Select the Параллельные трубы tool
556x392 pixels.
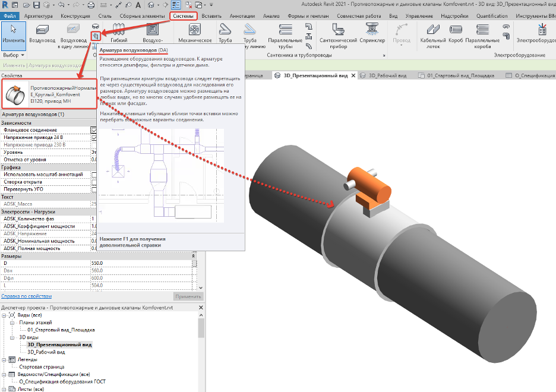(x=285, y=36)
